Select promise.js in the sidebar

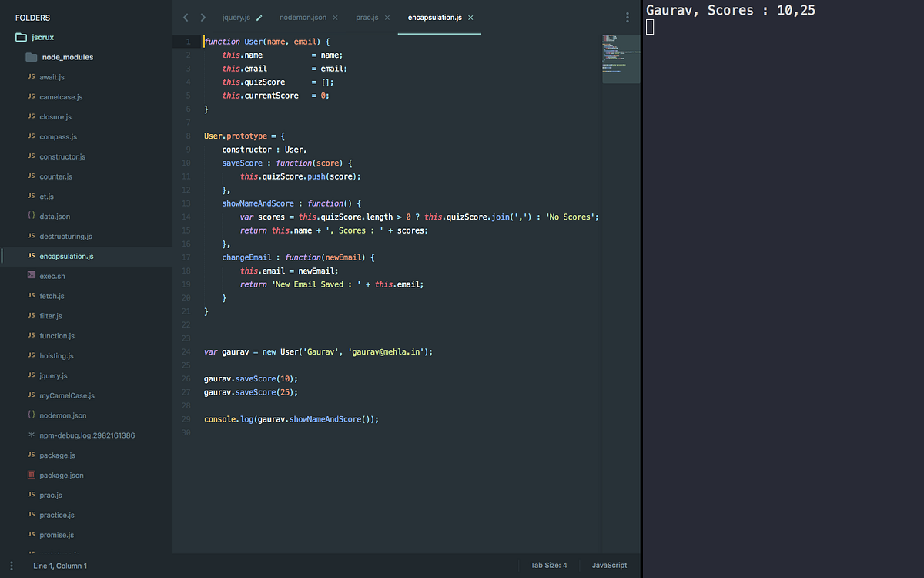(x=56, y=534)
